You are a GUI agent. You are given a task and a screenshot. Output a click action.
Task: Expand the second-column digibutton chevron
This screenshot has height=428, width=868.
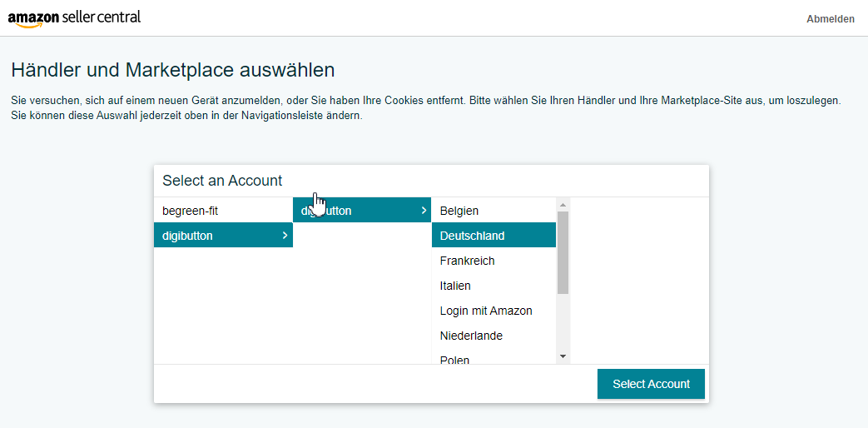tap(424, 211)
